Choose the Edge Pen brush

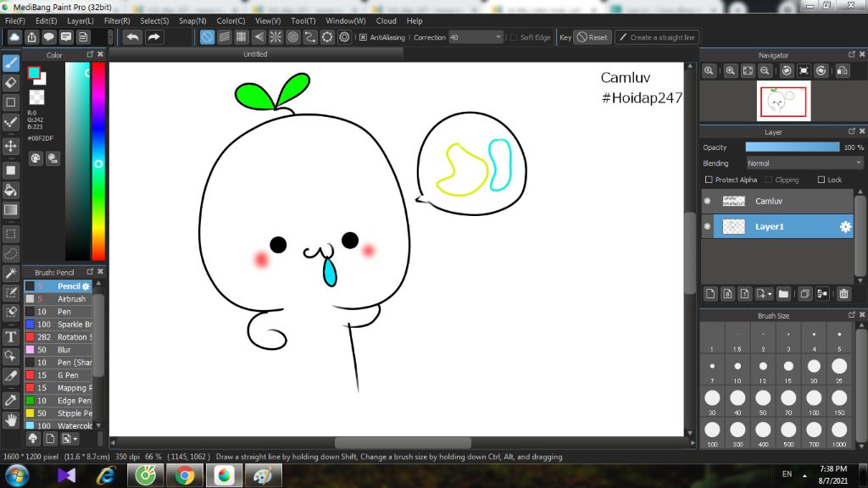coord(58,401)
